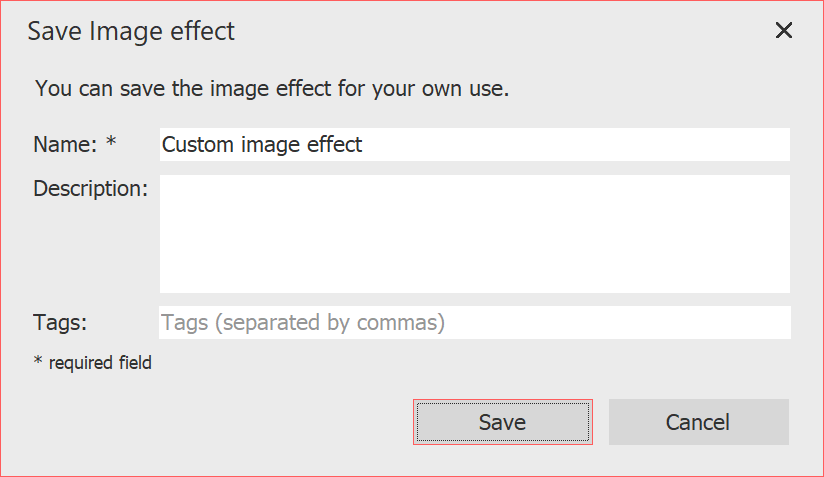Confirm saving the custom image effect
Viewport: 824px width, 477px height.
(502, 422)
